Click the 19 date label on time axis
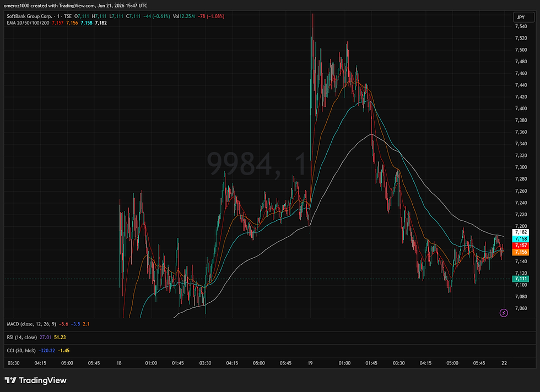Image resolution: width=540 pixels, height=392 pixels. (x=310, y=363)
